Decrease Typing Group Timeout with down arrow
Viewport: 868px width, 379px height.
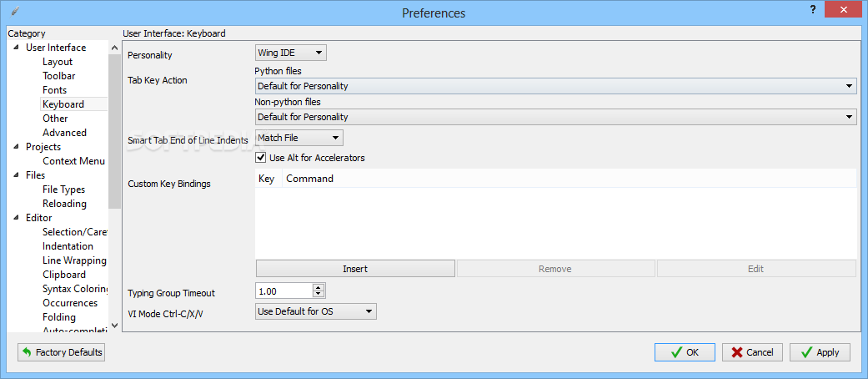(x=319, y=294)
